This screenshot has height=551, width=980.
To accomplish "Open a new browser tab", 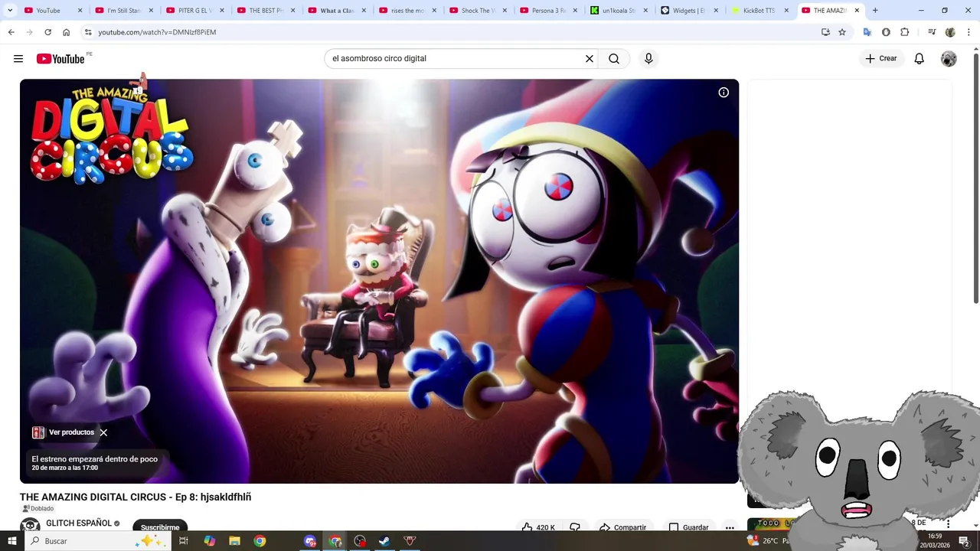I will pos(875,11).
